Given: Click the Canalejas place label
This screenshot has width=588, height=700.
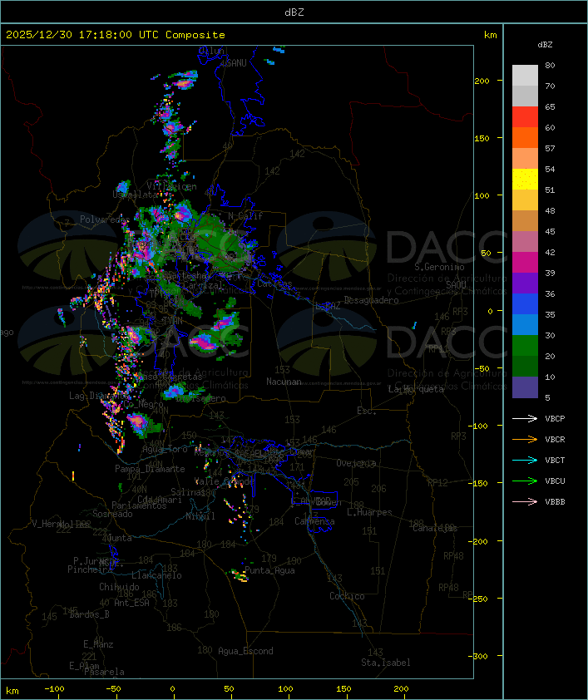Looking at the screenshot, I should [435, 528].
